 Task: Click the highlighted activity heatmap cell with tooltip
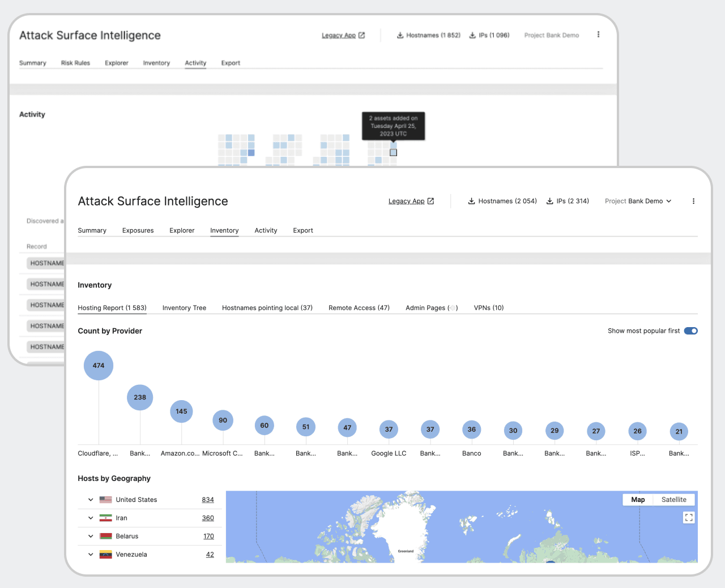393,153
